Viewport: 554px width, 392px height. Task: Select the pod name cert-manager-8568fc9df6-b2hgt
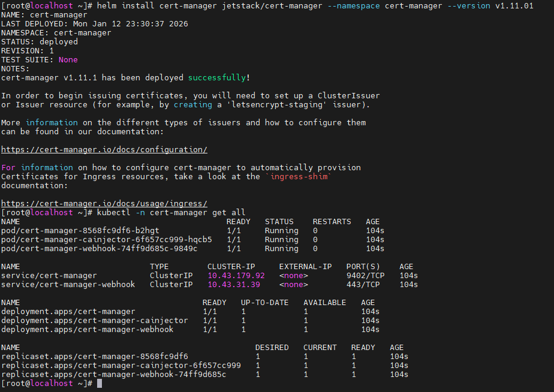(x=80, y=230)
